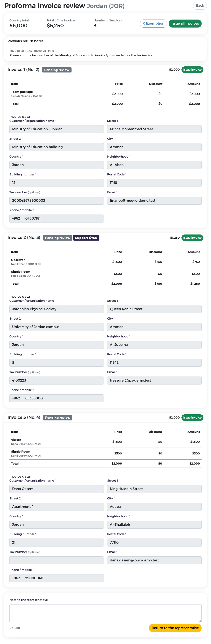Click building number 12 field
Viewport: 211px width, 644px height.
point(56,183)
